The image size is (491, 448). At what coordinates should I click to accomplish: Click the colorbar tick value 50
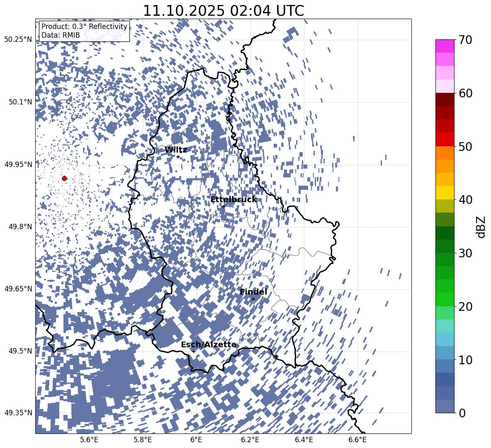pyautogui.click(x=465, y=146)
